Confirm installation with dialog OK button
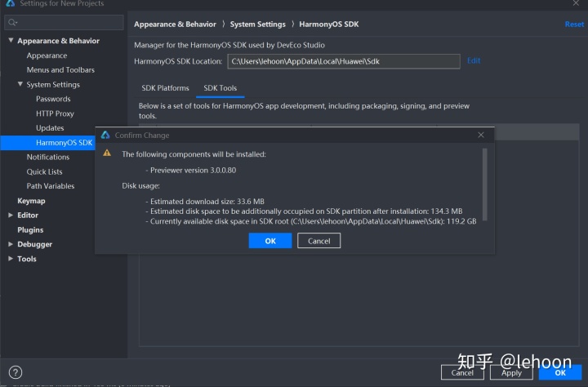 point(270,241)
